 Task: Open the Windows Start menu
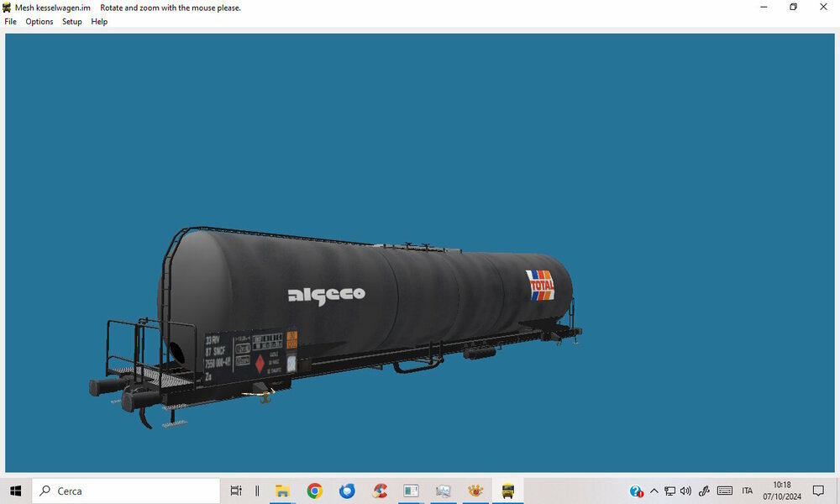pos(15,491)
